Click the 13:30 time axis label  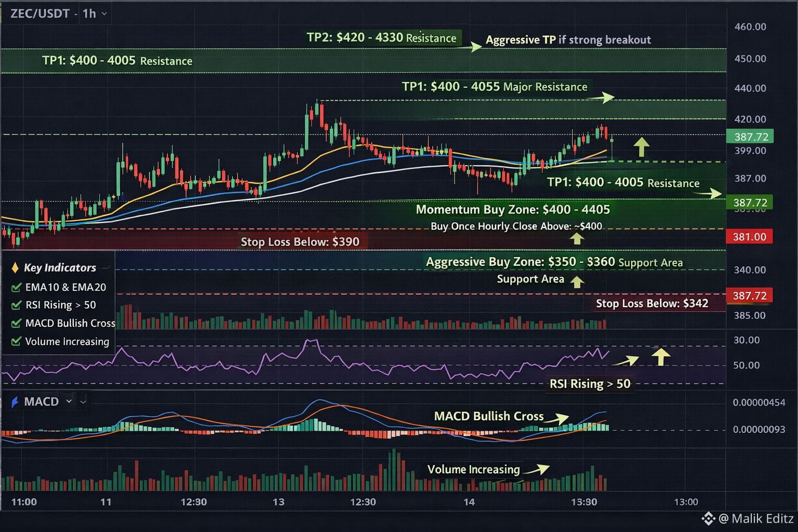coord(584,502)
